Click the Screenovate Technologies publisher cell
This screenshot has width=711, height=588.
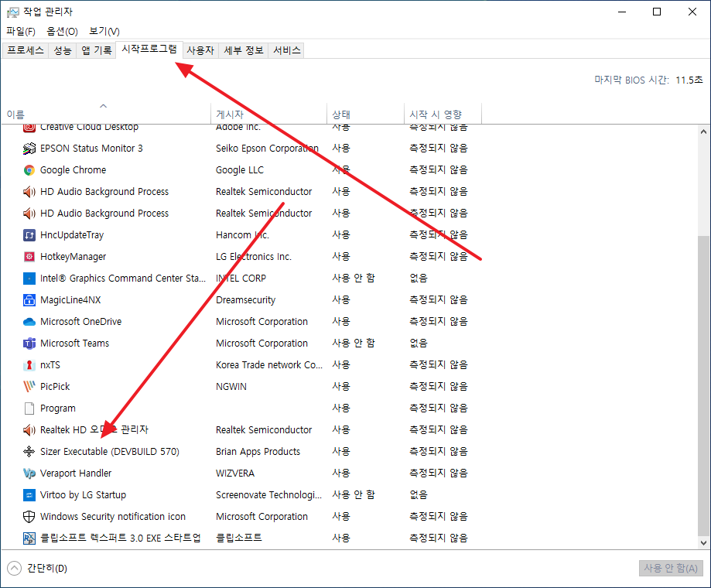(269, 495)
